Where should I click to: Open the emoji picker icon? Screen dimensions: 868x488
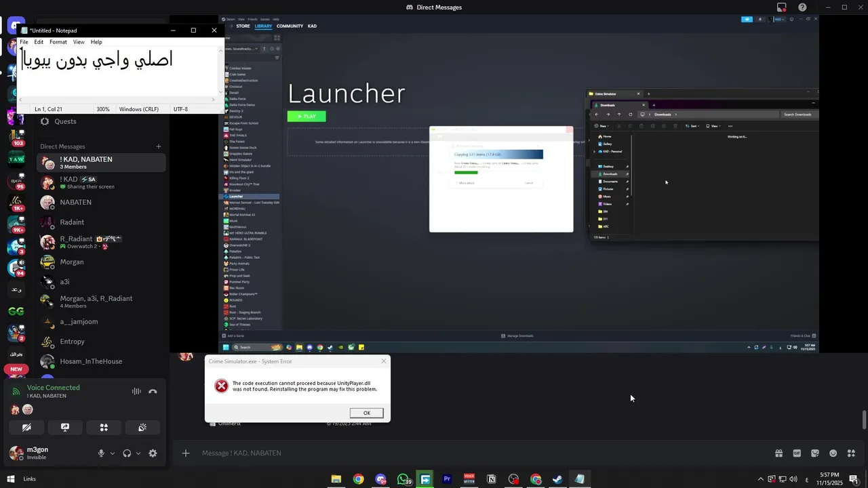click(x=833, y=453)
